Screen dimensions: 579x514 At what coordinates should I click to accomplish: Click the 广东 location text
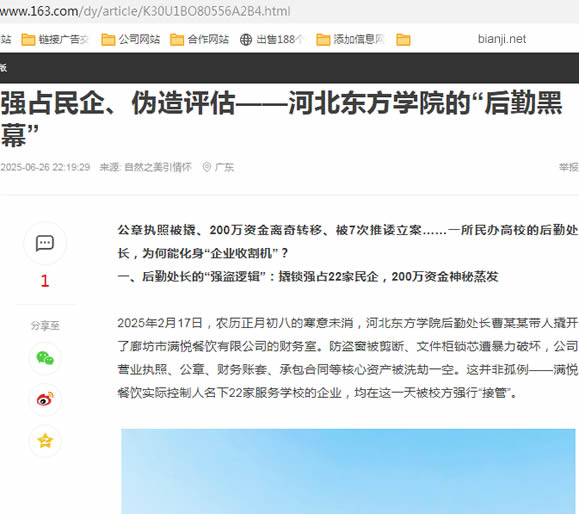[224, 167]
